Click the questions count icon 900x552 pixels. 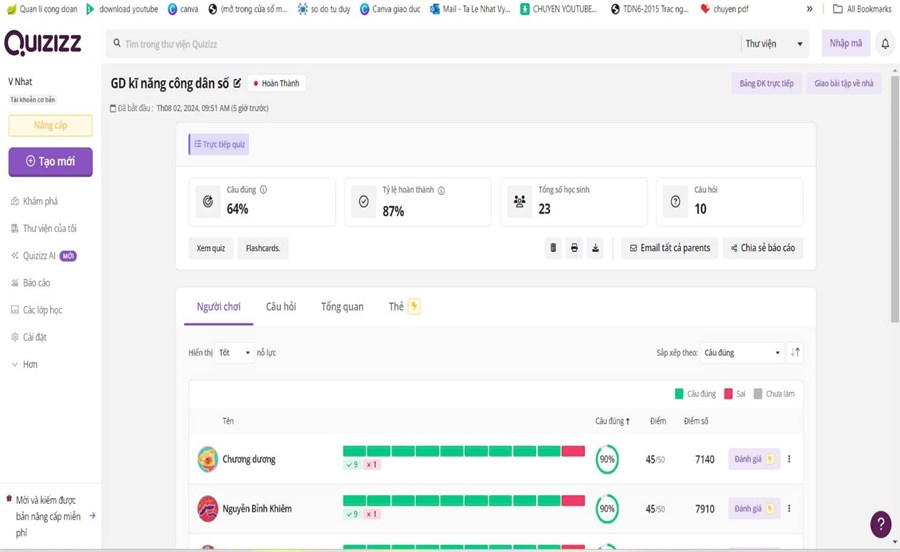pyautogui.click(x=676, y=201)
